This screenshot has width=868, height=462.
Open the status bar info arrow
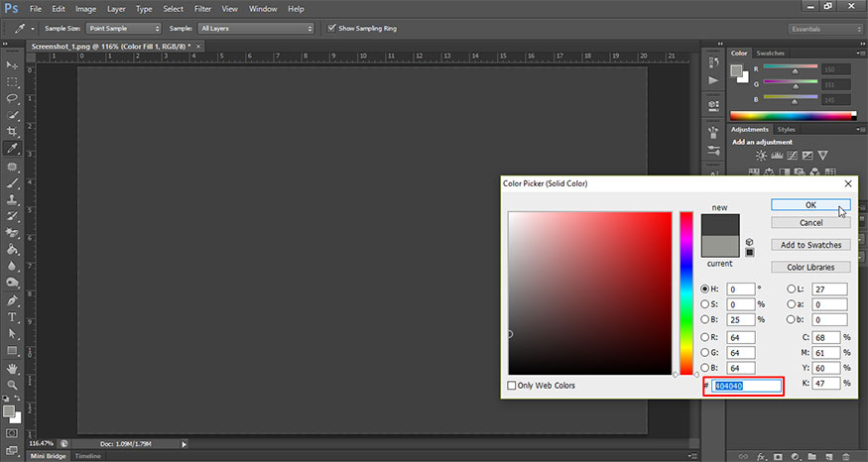tap(185, 444)
